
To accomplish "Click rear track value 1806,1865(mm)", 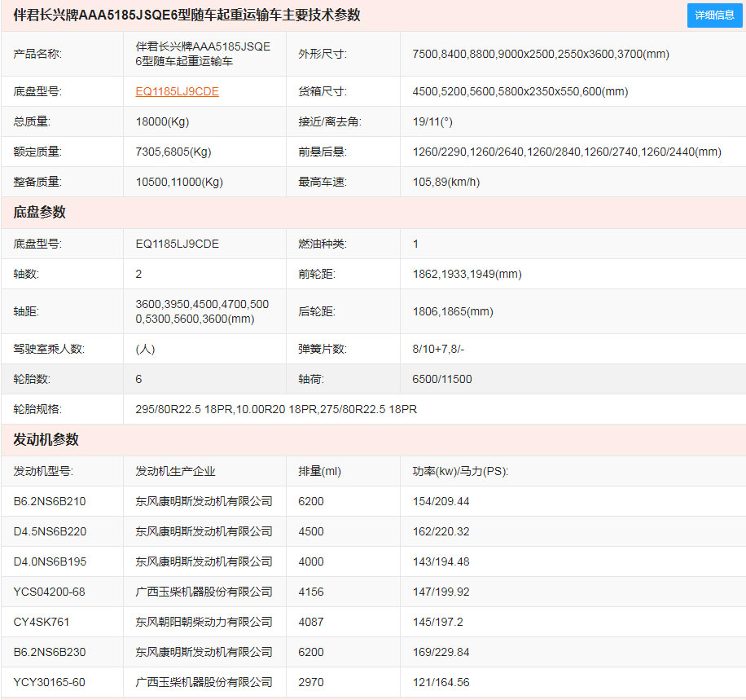I will (x=453, y=311).
